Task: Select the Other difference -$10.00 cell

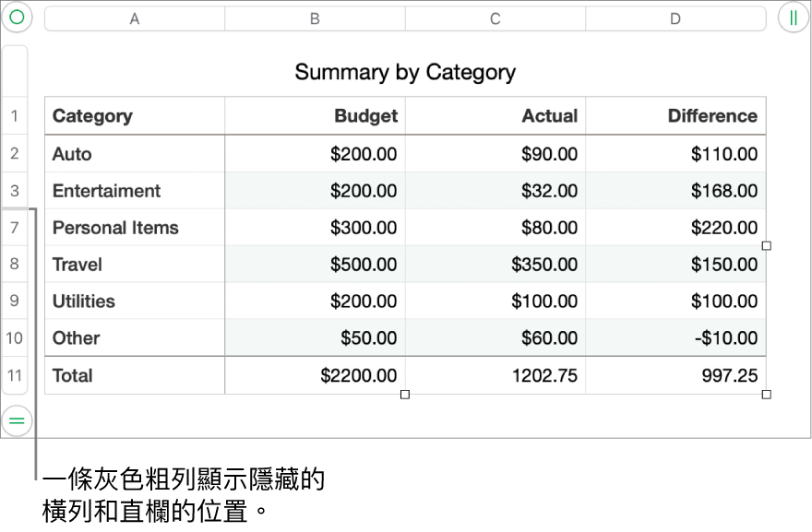Action: pos(675,338)
